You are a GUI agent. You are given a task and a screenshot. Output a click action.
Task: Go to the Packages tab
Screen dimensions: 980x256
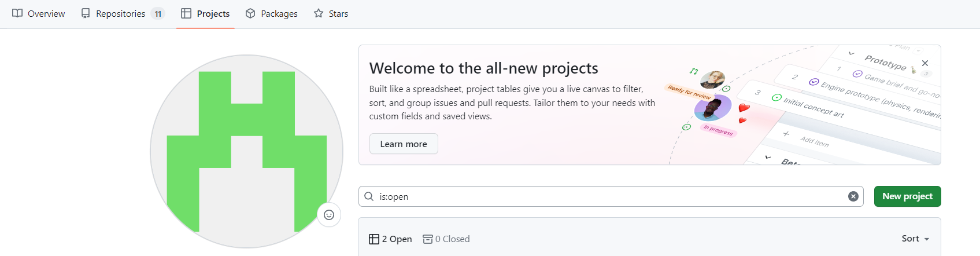click(x=279, y=13)
